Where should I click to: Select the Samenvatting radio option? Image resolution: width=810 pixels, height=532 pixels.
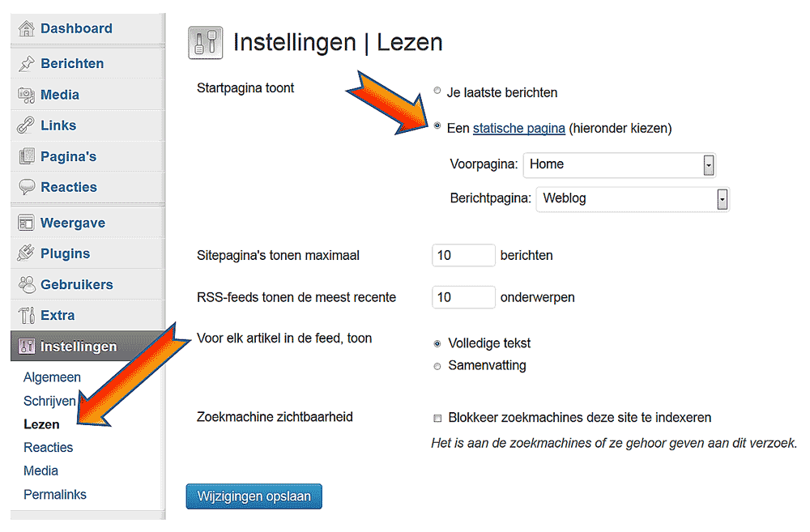[437, 366]
